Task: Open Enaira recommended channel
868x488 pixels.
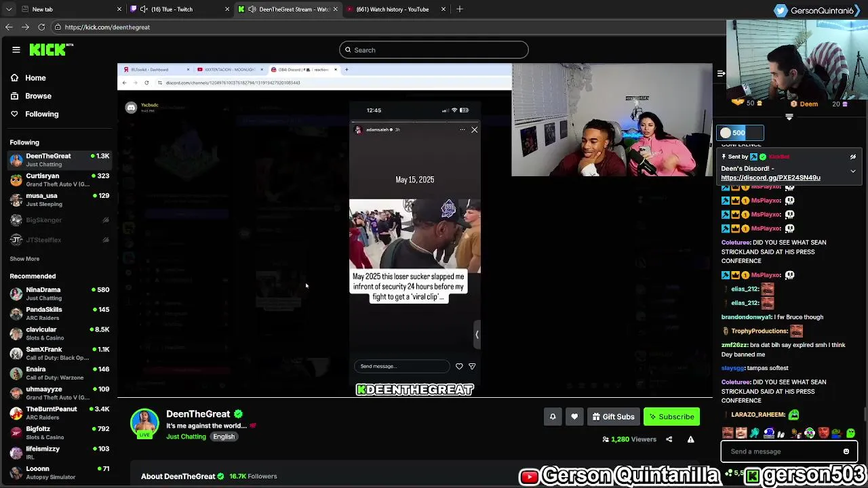Action: point(60,373)
